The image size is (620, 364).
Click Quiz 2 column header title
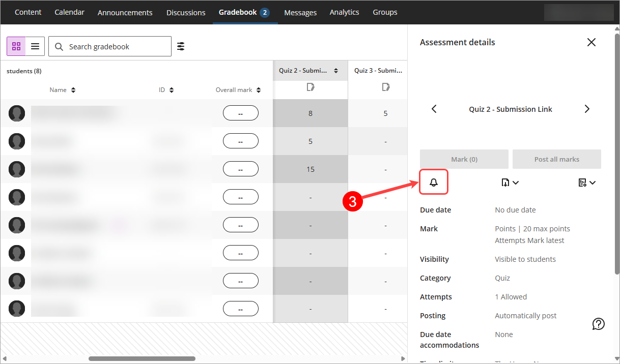[303, 71]
